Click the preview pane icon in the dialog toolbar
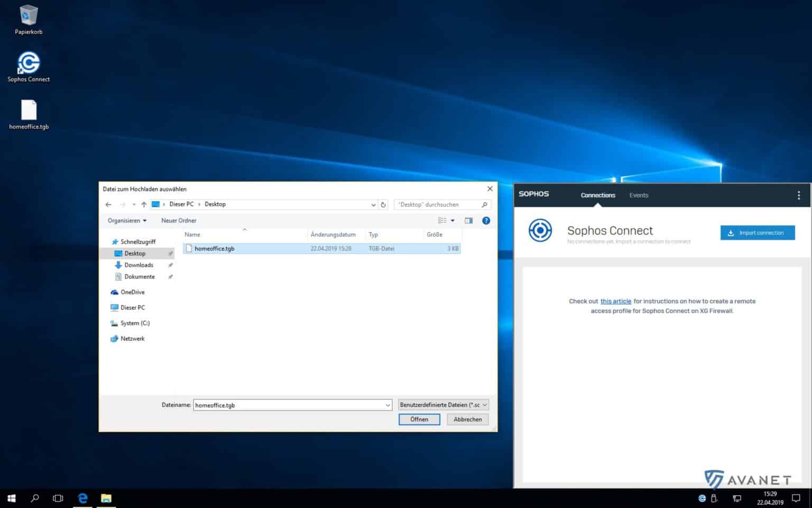 468,221
